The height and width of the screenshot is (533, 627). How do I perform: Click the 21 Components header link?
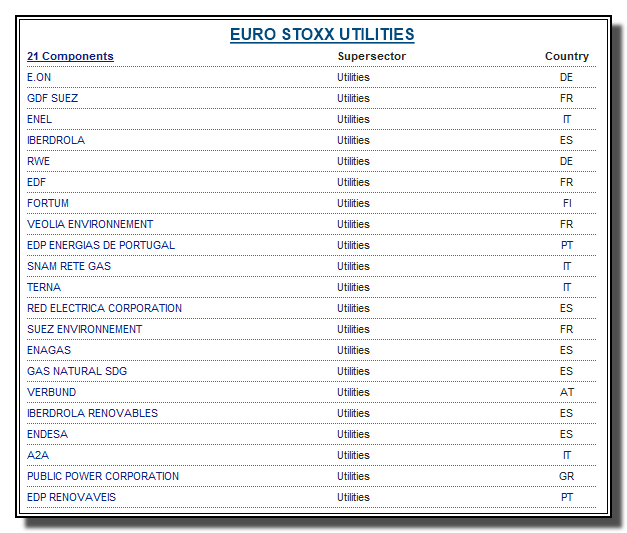(70, 56)
